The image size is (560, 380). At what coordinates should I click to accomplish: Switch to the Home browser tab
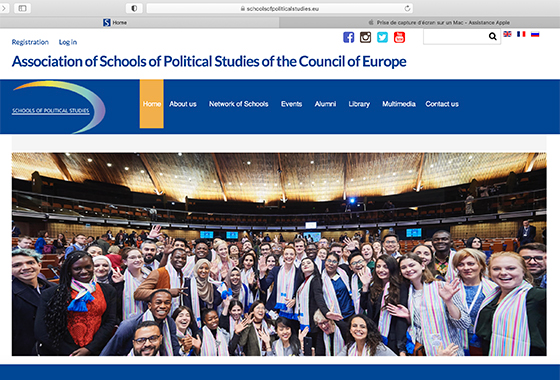coord(140,22)
